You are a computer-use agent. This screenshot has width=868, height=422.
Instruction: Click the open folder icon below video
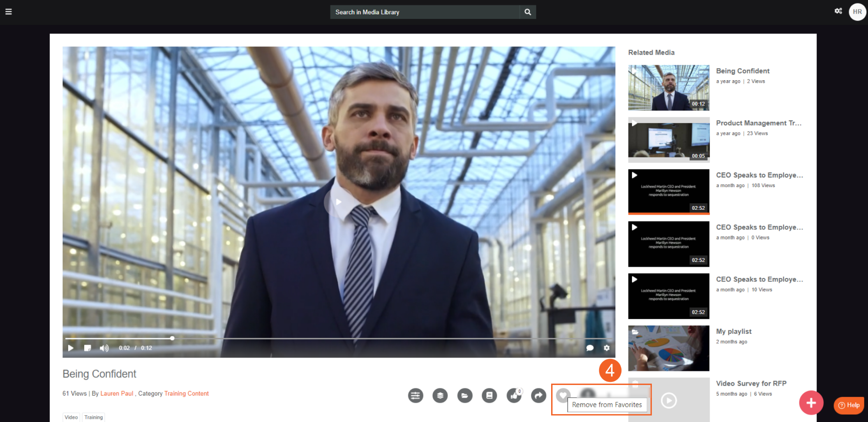pos(465,396)
